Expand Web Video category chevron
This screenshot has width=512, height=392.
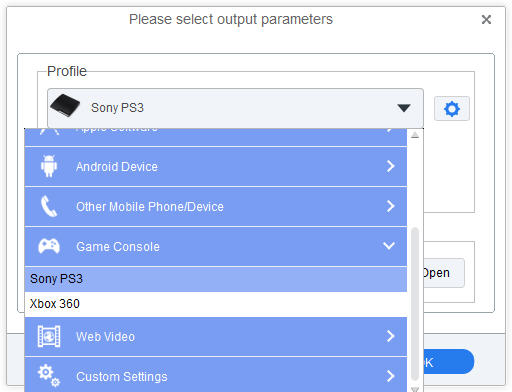coord(390,336)
